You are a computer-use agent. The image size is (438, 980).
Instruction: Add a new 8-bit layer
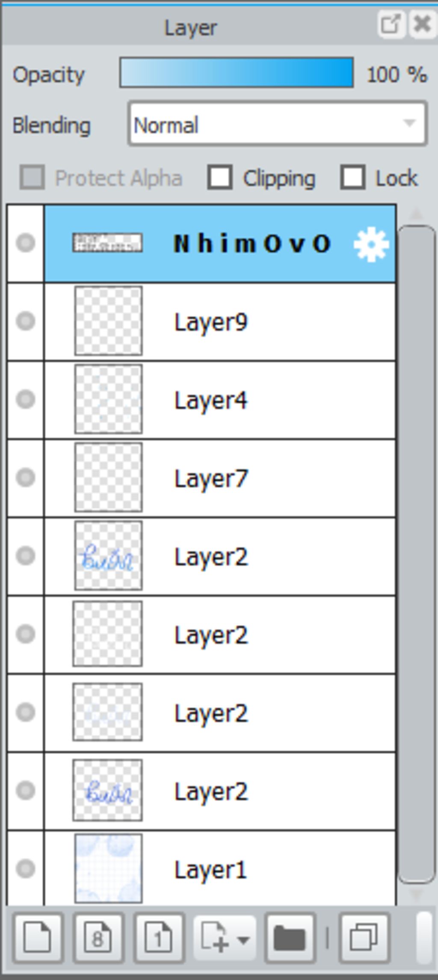98,938
